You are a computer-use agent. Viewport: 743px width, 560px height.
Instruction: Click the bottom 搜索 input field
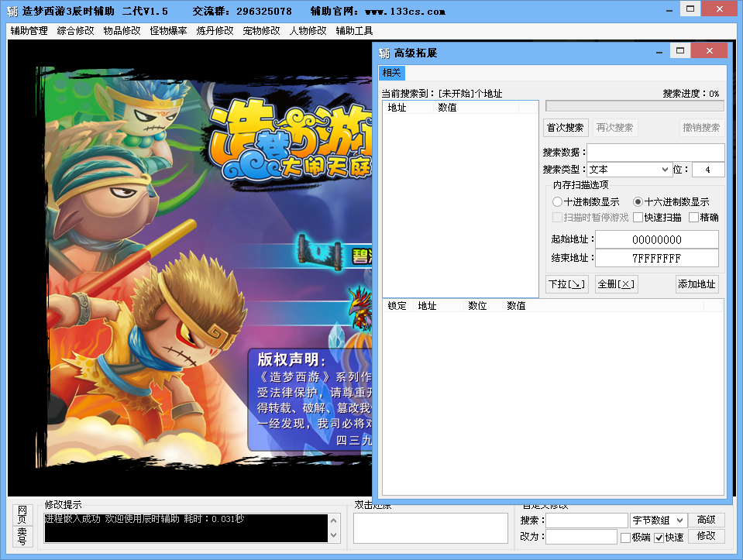click(587, 520)
